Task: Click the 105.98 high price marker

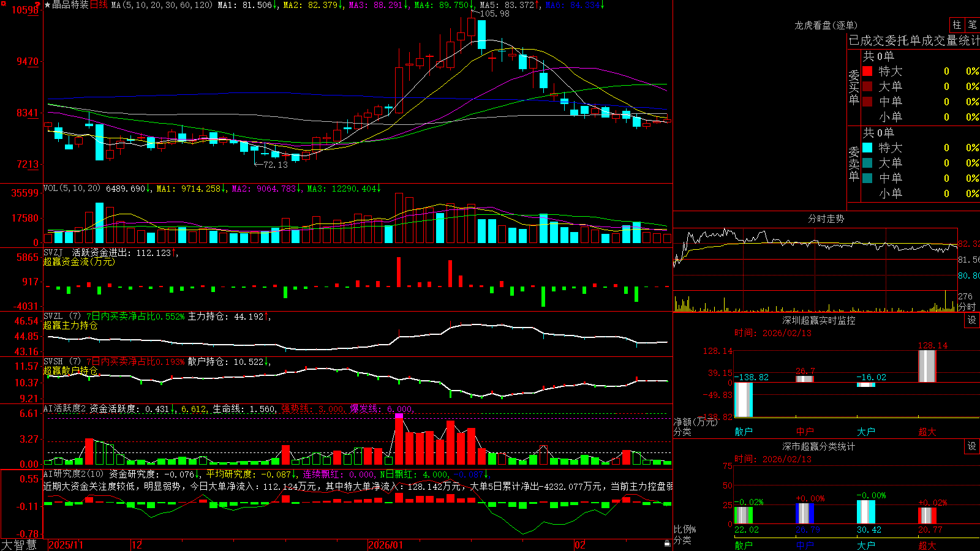Action: (x=495, y=13)
